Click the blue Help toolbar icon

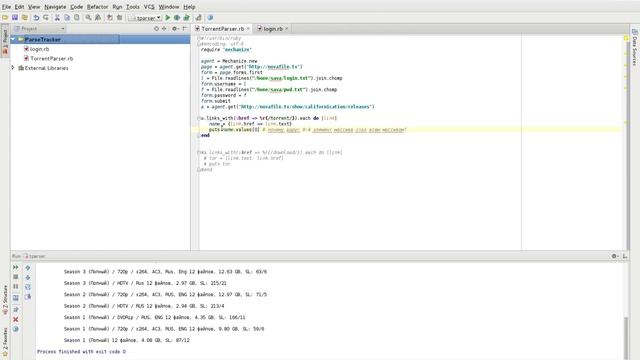[x=210, y=18]
